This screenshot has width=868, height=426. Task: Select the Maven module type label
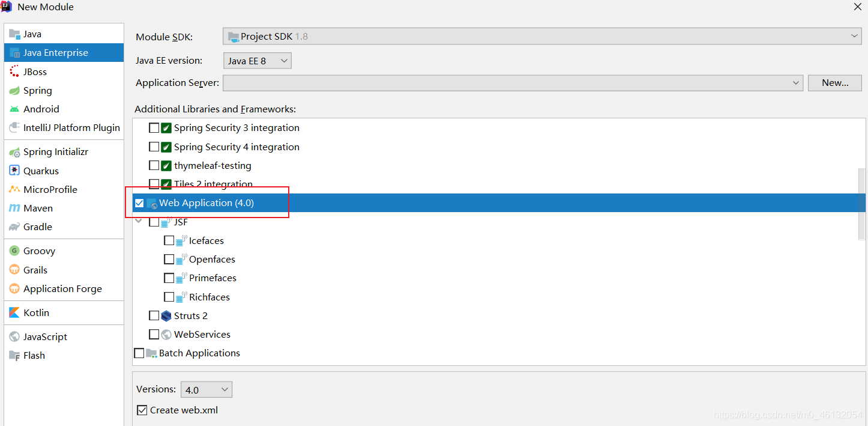coord(38,208)
